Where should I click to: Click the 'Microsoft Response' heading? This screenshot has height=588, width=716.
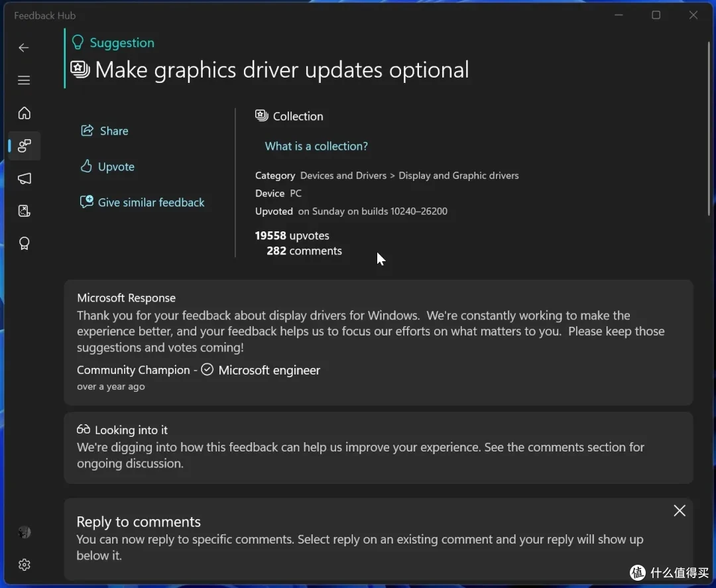tap(126, 298)
